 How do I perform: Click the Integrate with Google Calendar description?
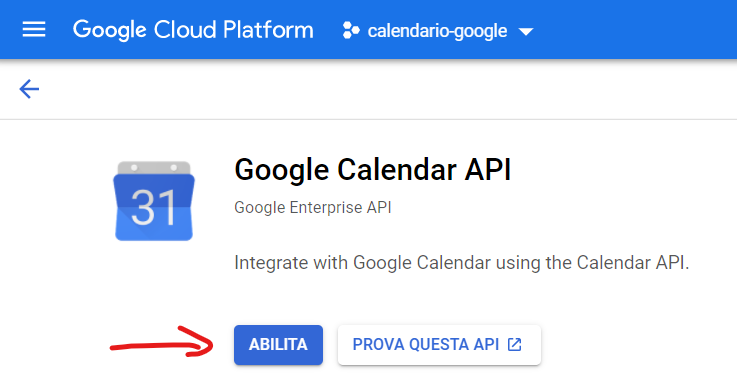point(462,263)
